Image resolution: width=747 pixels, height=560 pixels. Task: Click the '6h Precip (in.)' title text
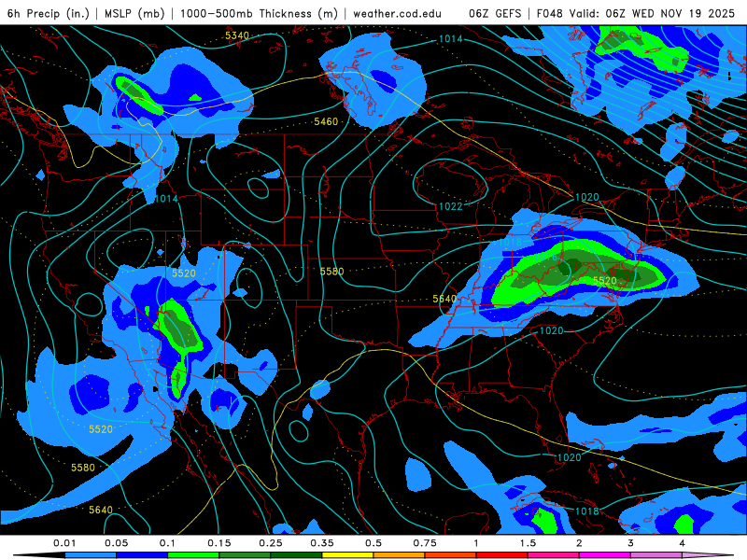pyautogui.click(x=49, y=13)
